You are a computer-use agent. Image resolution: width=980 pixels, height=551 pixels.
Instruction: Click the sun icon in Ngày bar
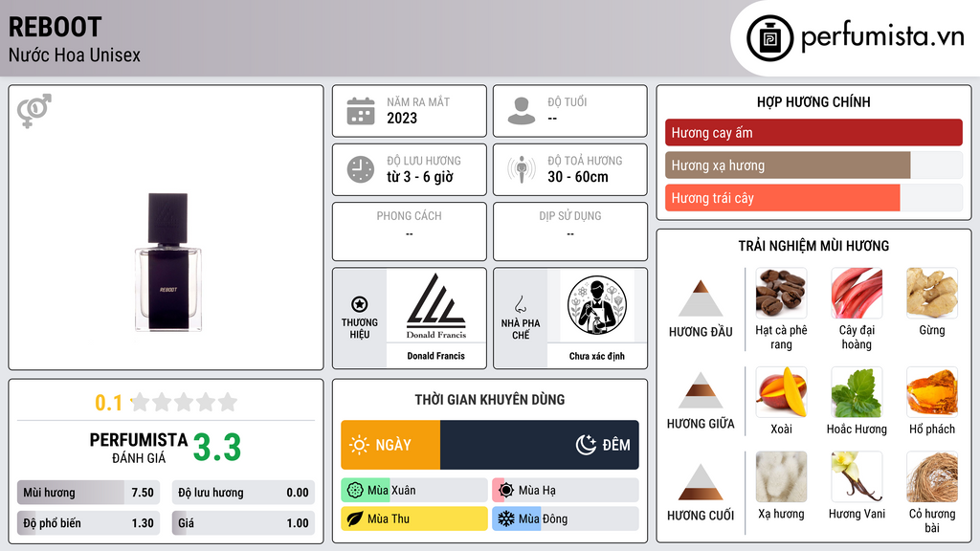tap(360, 445)
